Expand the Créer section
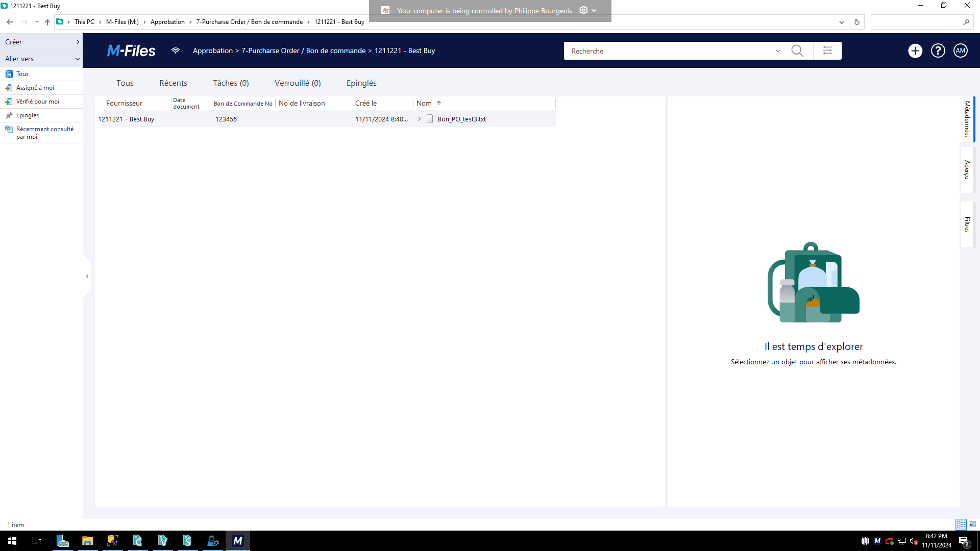 (x=41, y=42)
